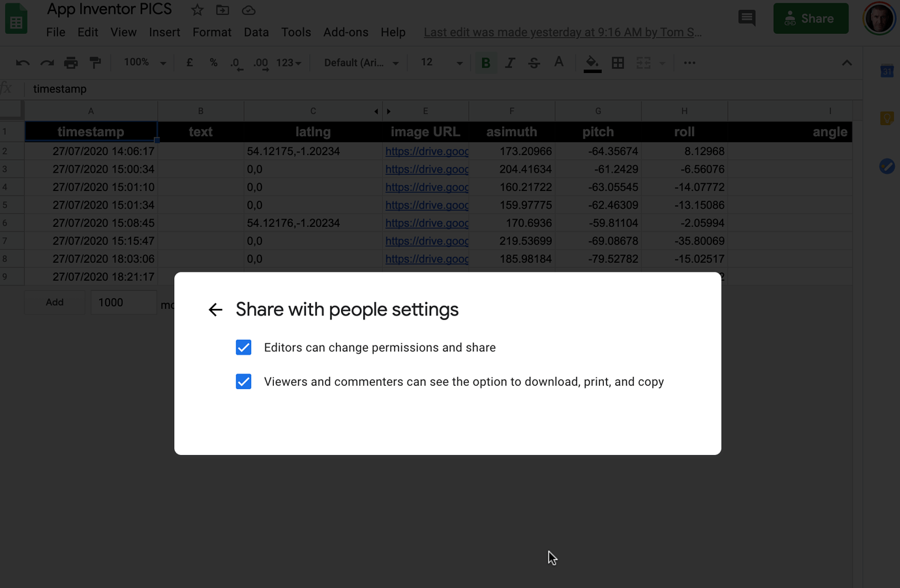This screenshot has height=588, width=900.
Task: Click the green Share button
Action: pyautogui.click(x=811, y=18)
